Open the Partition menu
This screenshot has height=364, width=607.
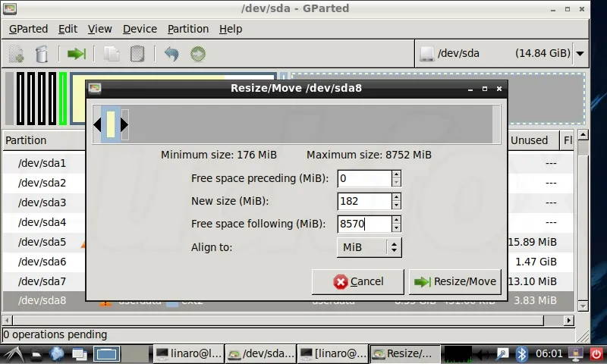(x=187, y=29)
